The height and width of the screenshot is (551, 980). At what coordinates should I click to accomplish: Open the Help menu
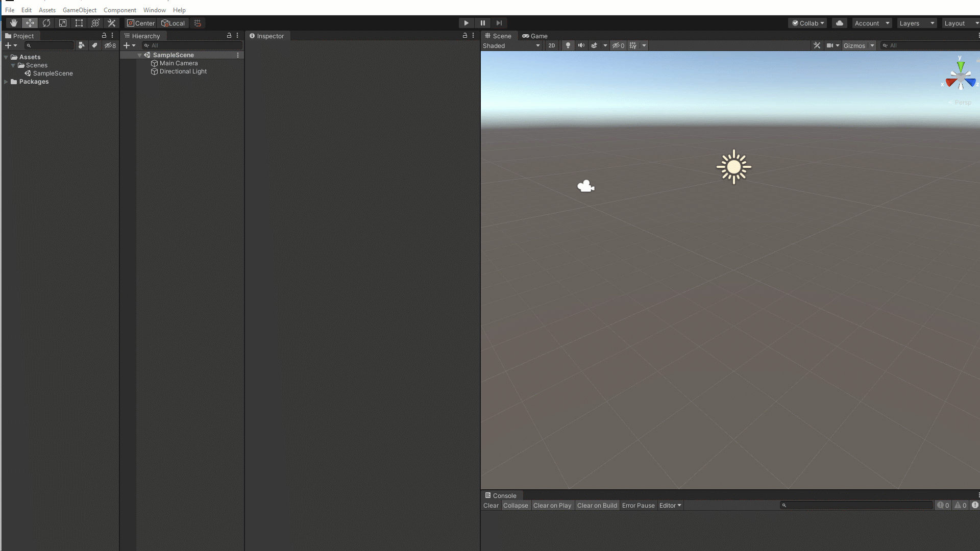tap(179, 10)
